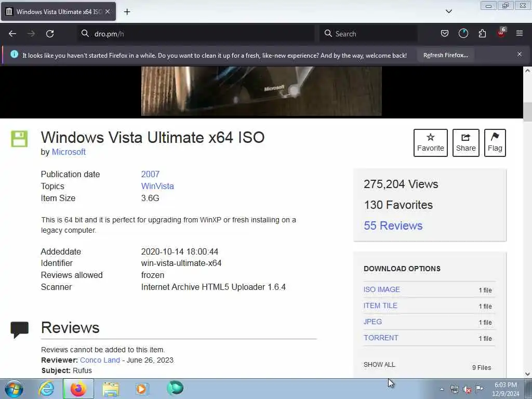
Task: Open Action Center flag tray icon
Action: [479, 389]
